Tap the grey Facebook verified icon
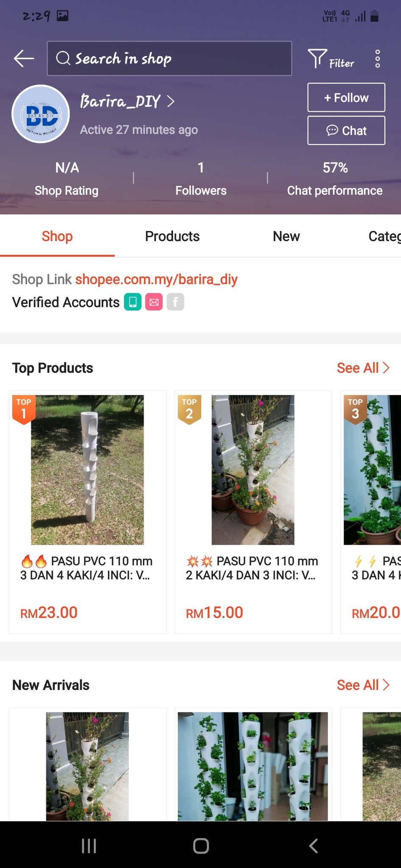Viewport: 401px width, 868px height. [x=175, y=302]
